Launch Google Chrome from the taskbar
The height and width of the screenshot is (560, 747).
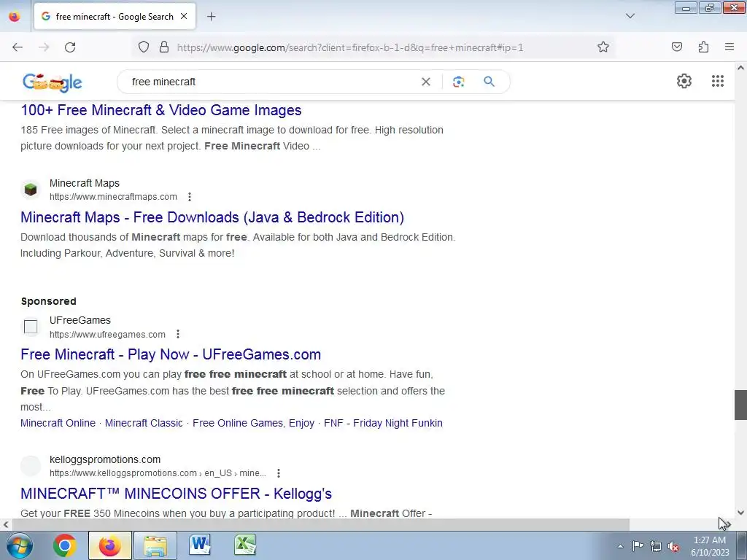coord(65,545)
